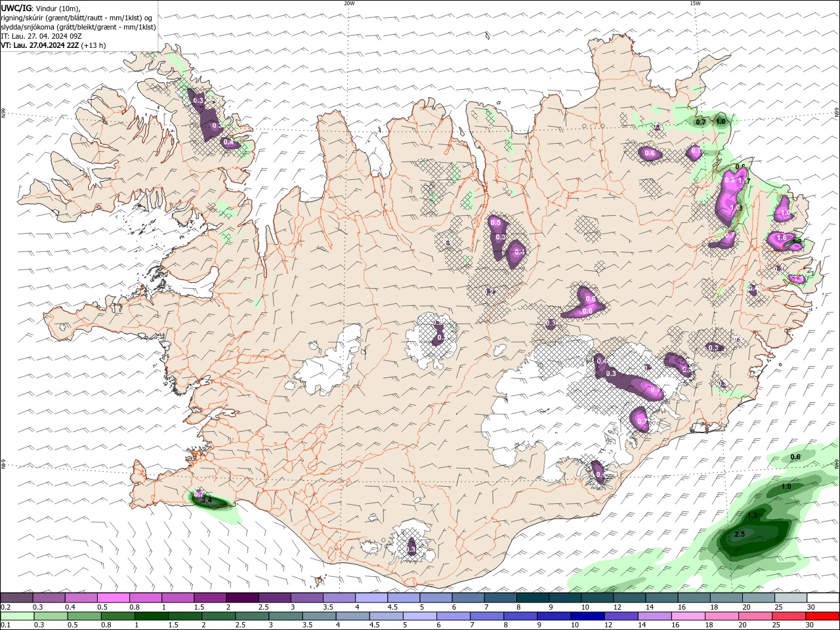Pick the light lavender 4 swatch on snow scale
Viewport: 840px width, 630px height.
click(371, 598)
